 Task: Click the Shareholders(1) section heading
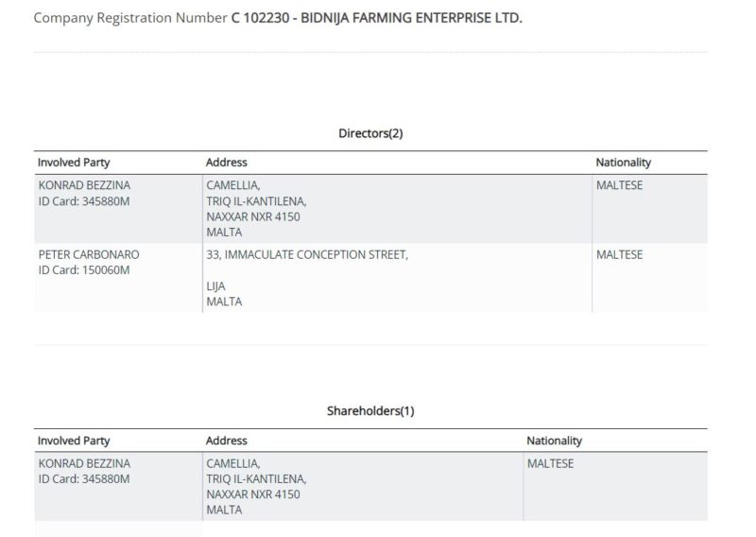[370, 411]
